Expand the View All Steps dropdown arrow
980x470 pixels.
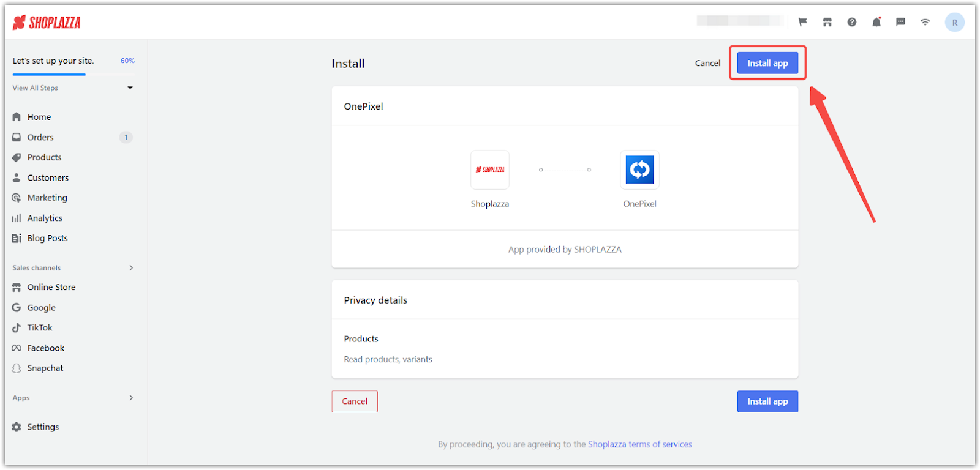[130, 88]
